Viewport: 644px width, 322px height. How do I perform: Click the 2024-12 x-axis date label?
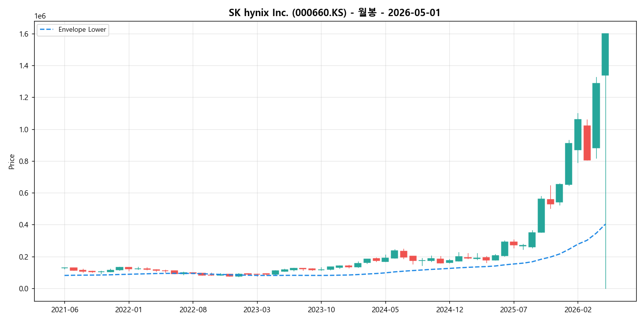(x=449, y=309)
